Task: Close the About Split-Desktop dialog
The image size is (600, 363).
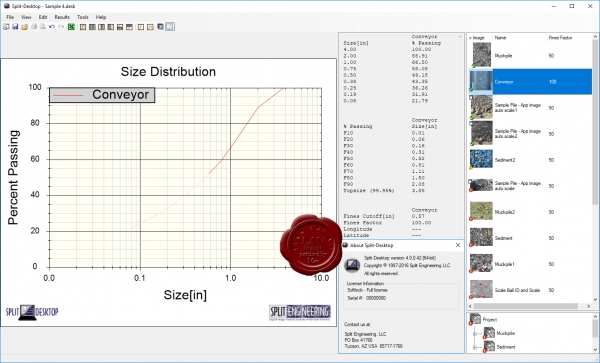Action: tap(458, 245)
